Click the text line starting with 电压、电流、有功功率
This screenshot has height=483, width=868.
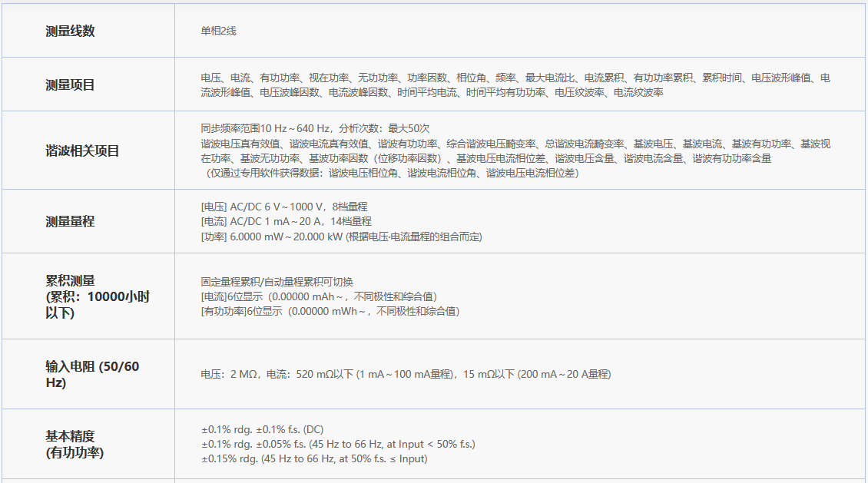515,78
